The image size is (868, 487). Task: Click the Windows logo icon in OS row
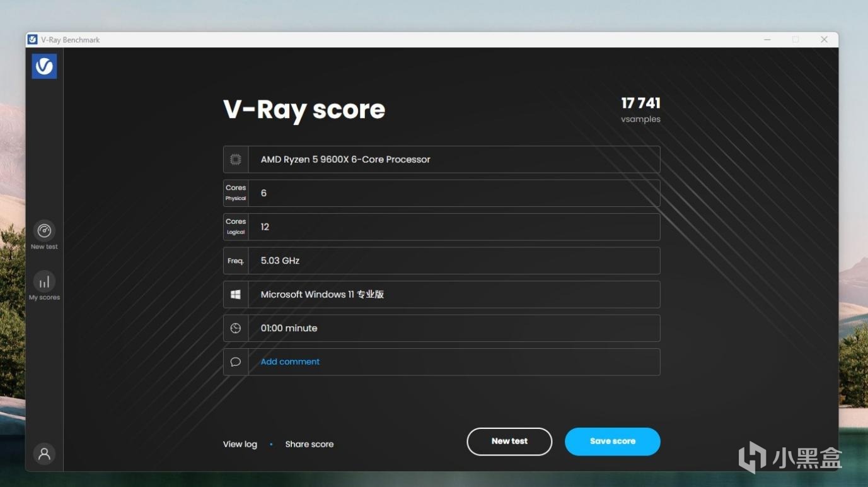coord(236,295)
